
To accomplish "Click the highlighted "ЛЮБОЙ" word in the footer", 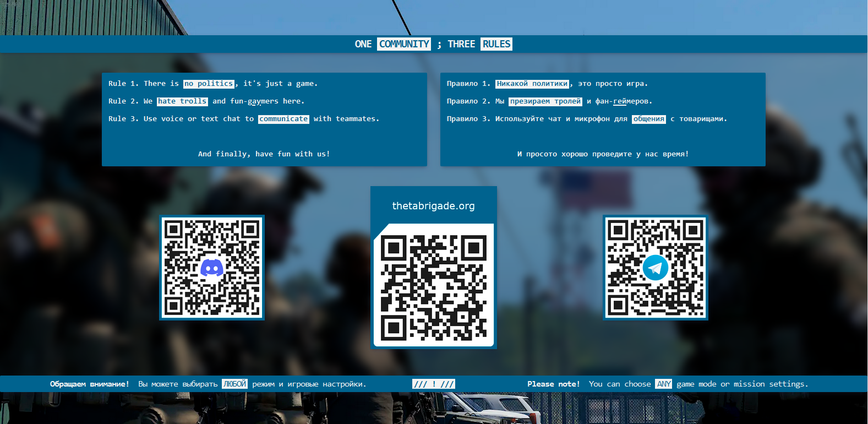I will [234, 384].
